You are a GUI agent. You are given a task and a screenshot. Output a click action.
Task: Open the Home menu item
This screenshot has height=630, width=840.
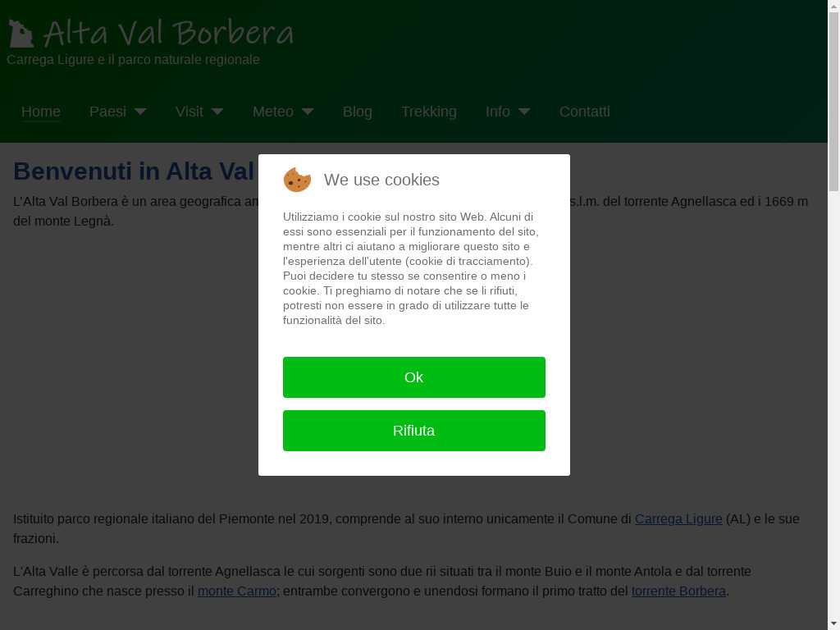coord(41,112)
